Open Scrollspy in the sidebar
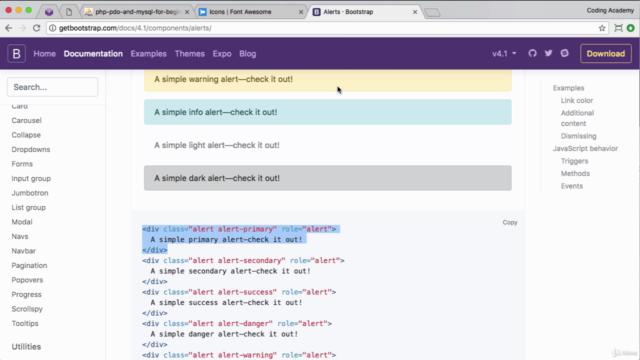The width and height of the screenshot is (640, 360). 27,309
